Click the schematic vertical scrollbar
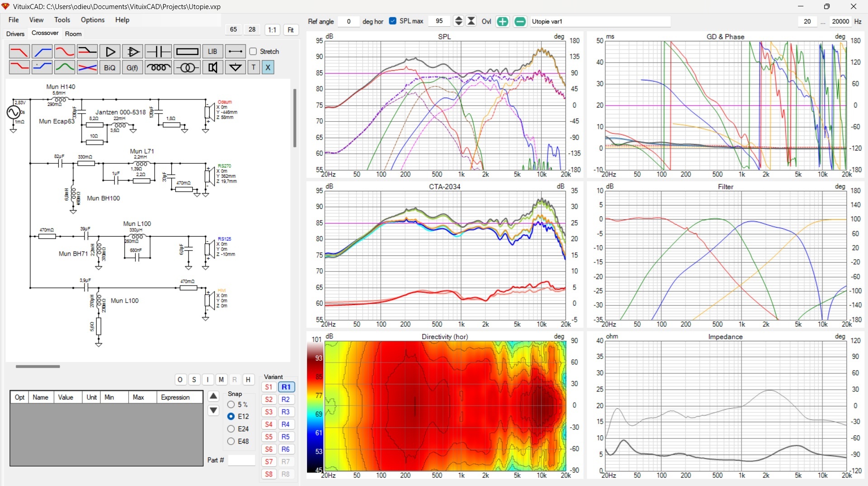 point(295,118)
